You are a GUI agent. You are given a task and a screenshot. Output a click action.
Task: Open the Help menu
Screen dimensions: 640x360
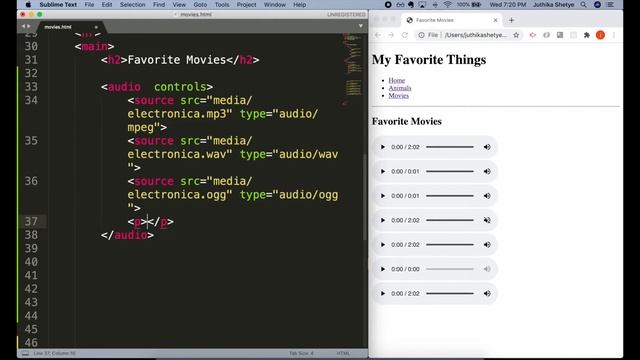(299, 4)
